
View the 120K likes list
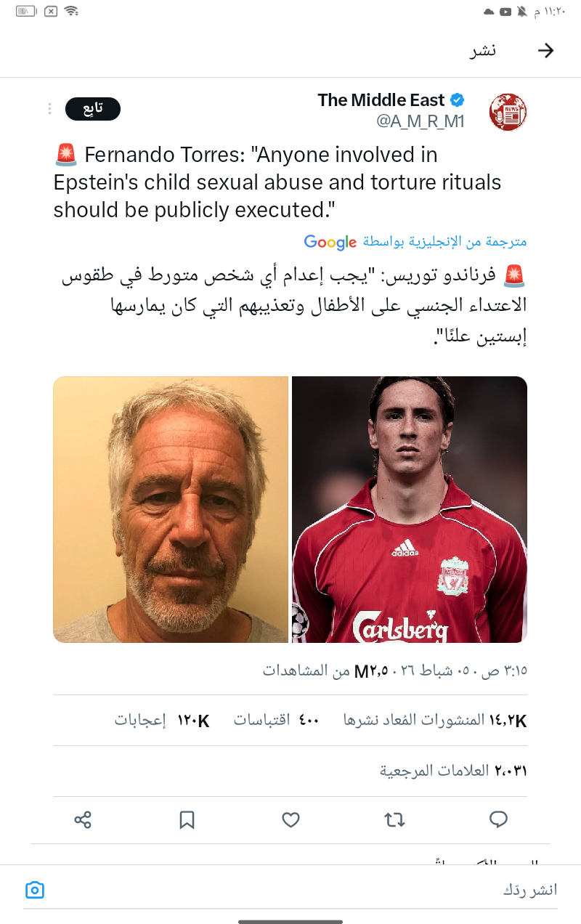coord(162,721)
